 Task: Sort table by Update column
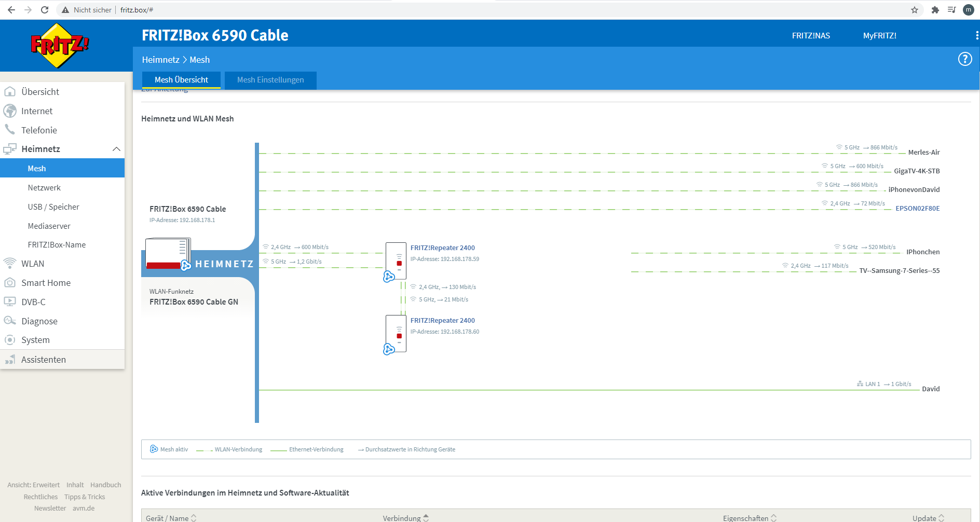point(928,518)
